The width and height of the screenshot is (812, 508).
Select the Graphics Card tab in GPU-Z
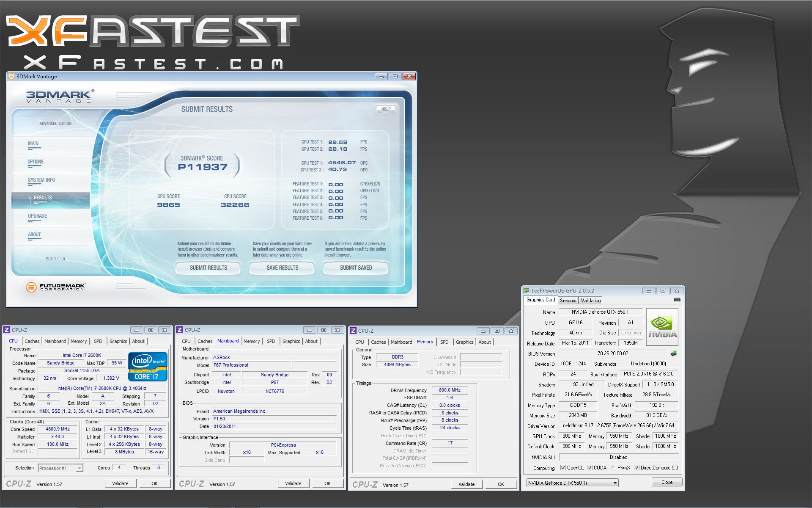(x=540, y=300)
